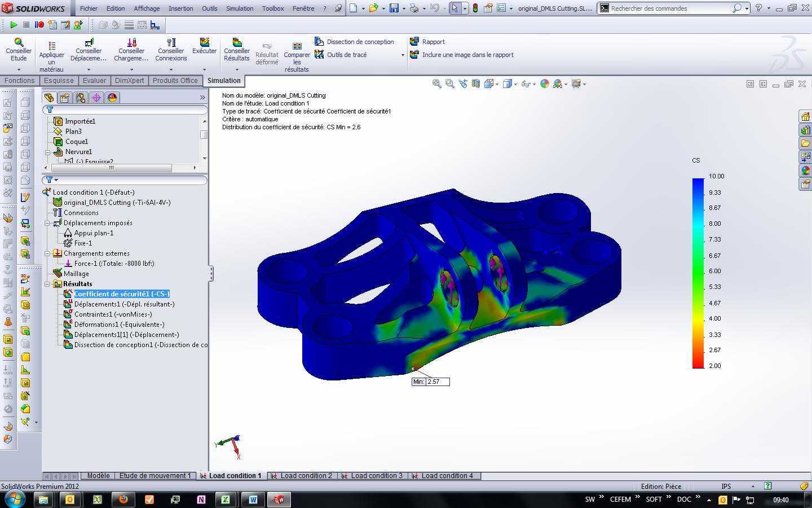Image resolution: width=812 pixels, height=508 pixels.
Task: Open Conseiller Etude dropdown arrow
Action: pos(19,69)
